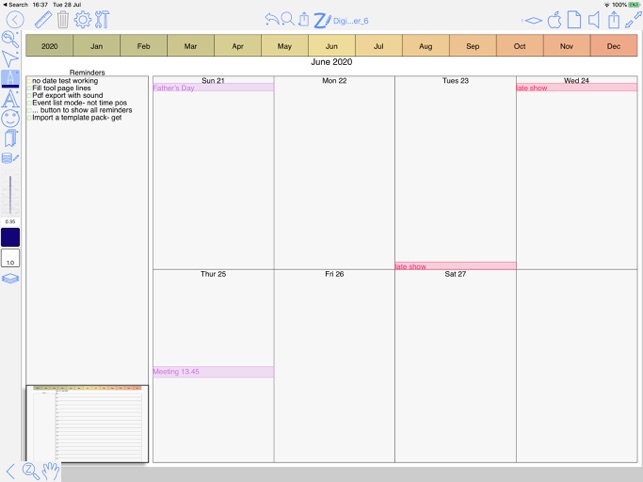
Task: Check the 'no date test working' reminder box
Action: tap(29, 81)
